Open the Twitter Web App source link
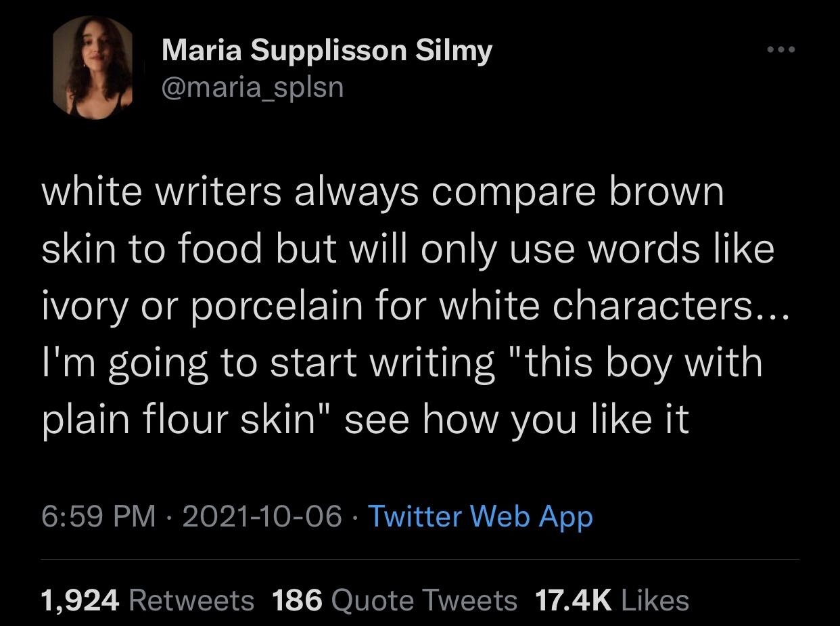Image resolution: width=840 pixels, height=626 pixels. coord(480,517)
